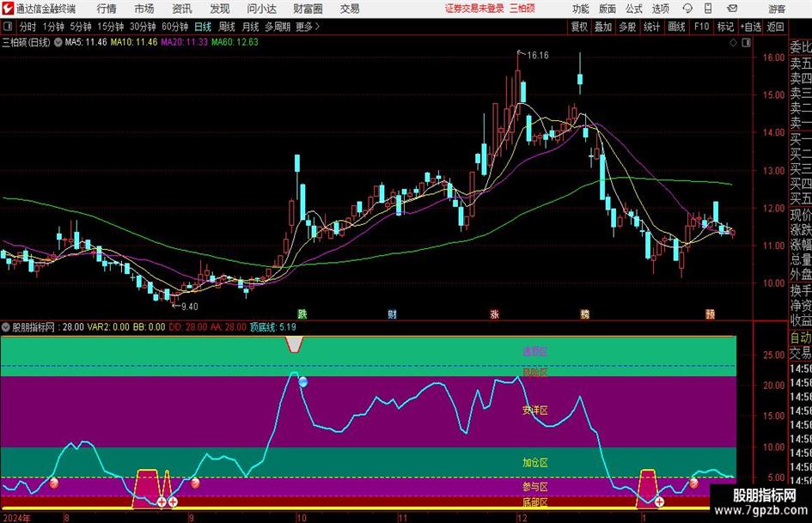812x523 pixels.
Task: Click the MA5: 11.46 value
Action: (x=86, y=42)
